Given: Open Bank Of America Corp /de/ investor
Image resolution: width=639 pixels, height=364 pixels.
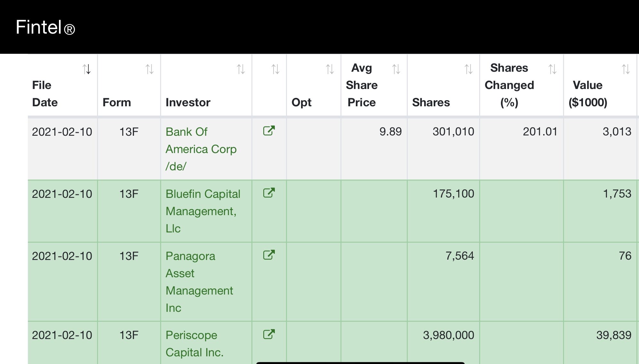Looking at the screenshot, I should tap(201, 149).
